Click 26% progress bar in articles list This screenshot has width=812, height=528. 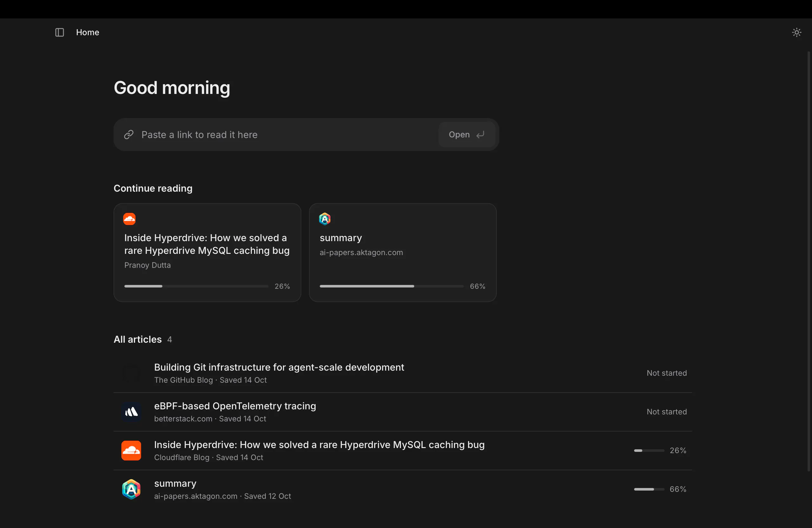649,451
